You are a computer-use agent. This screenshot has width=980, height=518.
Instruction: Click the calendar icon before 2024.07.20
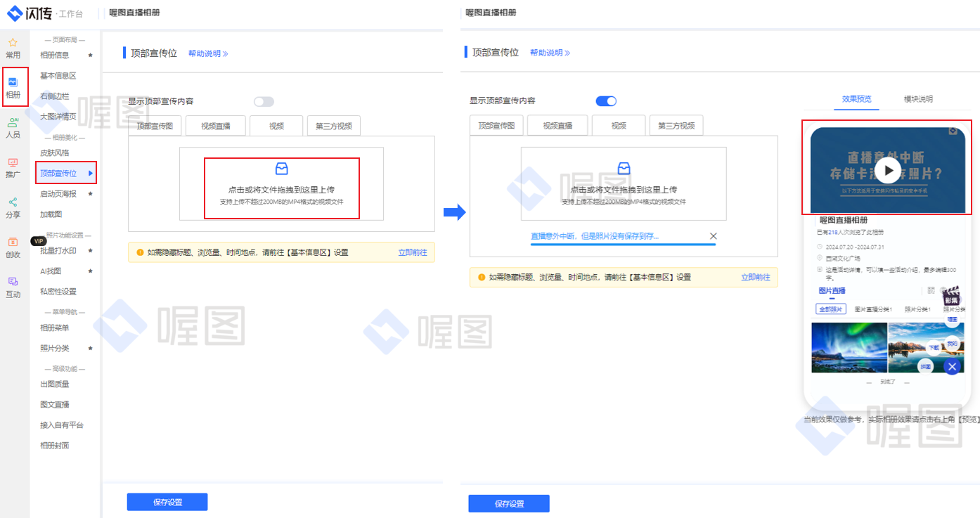820,246
